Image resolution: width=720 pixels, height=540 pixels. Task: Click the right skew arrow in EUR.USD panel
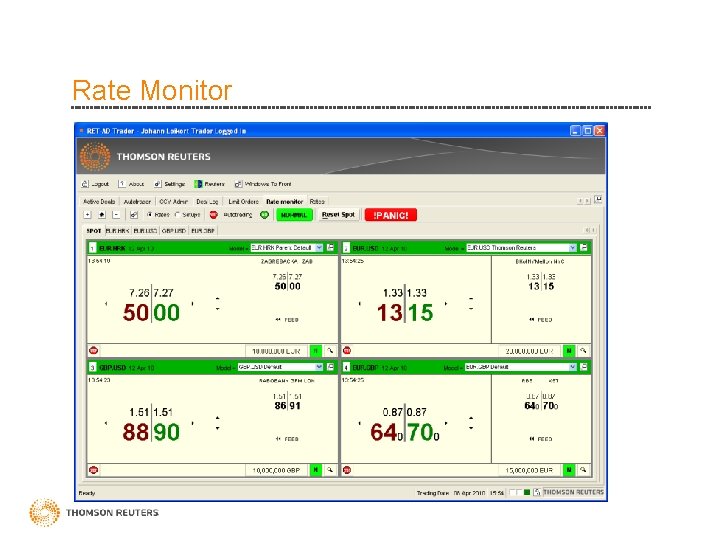pyautogui.click(x=446, y=304)
